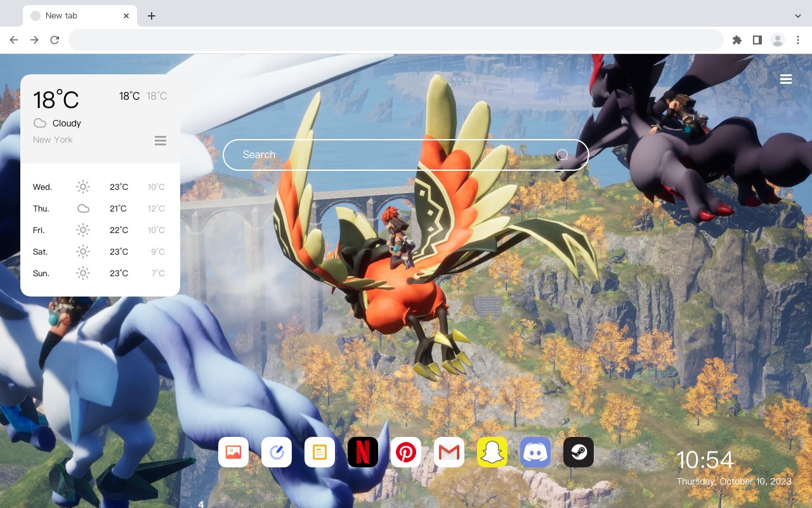Open the weather widget menu icon
This screenshot has width=812, height=508.
[160, 140]
